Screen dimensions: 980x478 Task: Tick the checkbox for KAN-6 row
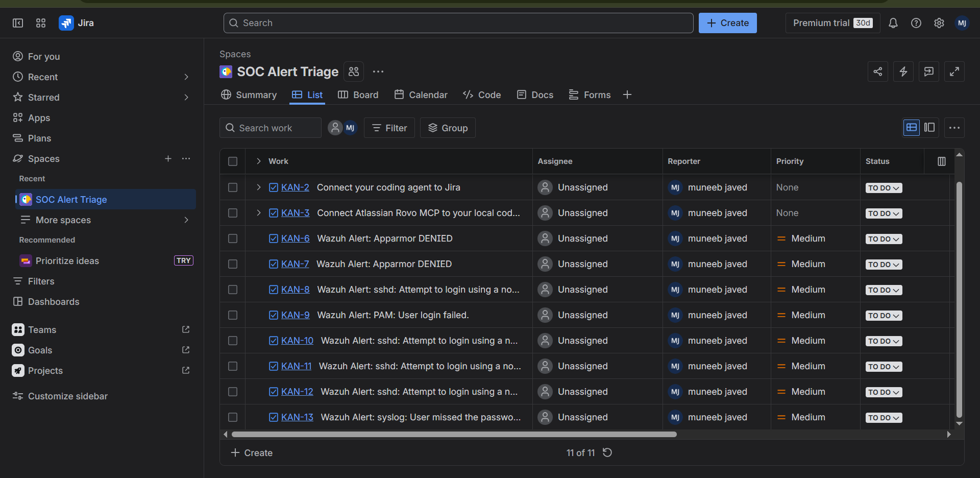(x=233, y=238)
